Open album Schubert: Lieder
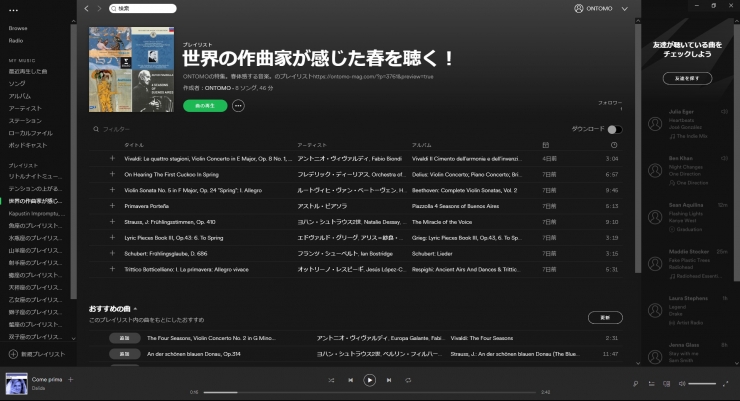The width and height of the screenshot is (740, 401). coord(432,254)
